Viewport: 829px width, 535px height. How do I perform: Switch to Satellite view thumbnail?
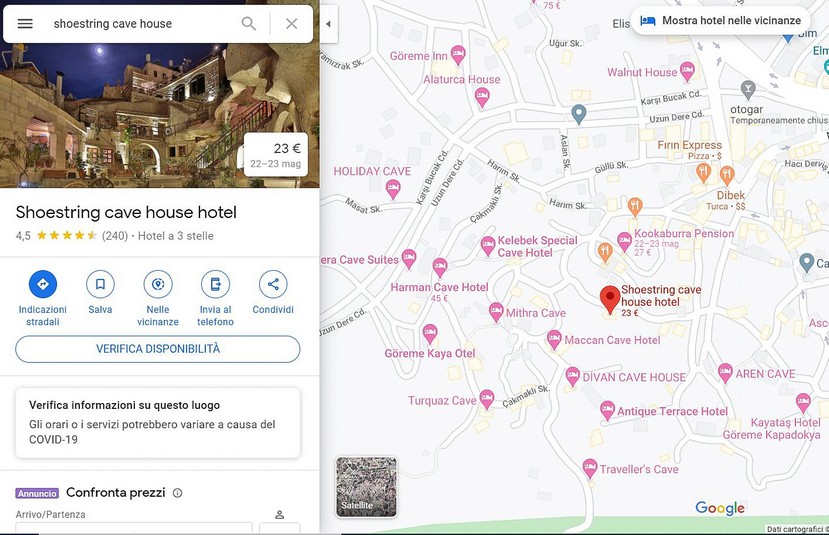click(366, 487)
